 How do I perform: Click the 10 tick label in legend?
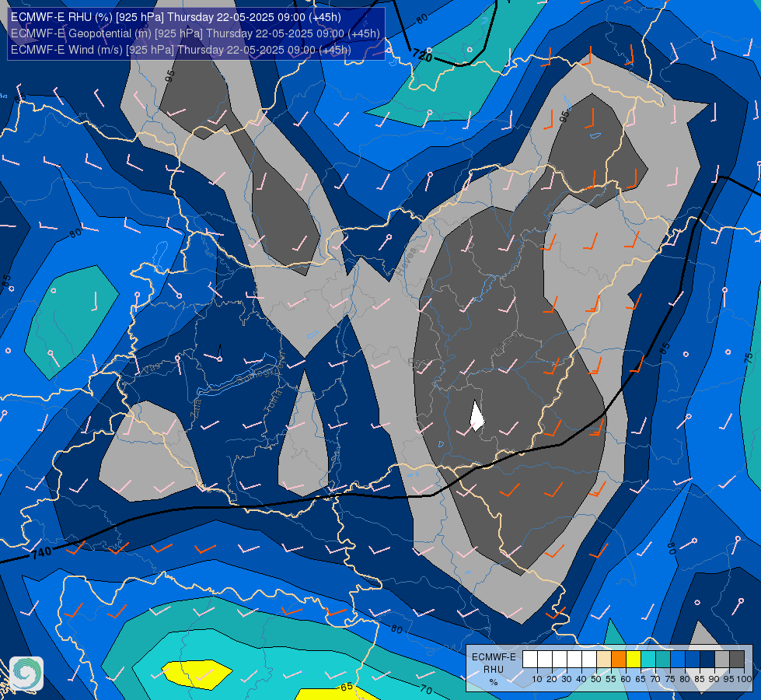(x=537, y=679)
